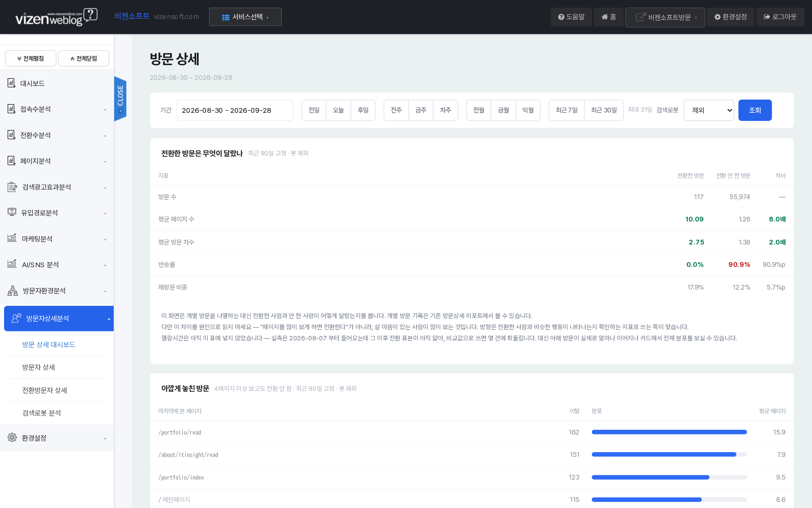Click the /portfolio/index page path

click(181, 477)
